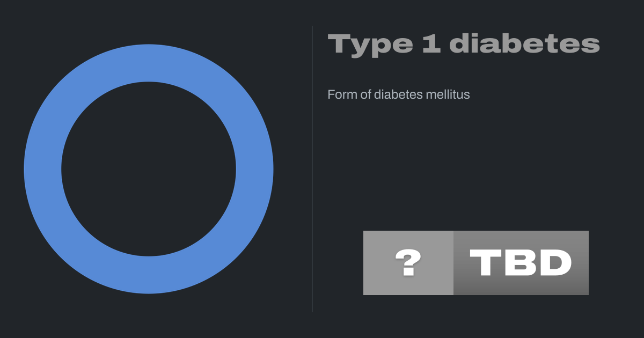
Task: Select the "Type 1 diabetes" heading
Action: point(463,44)
